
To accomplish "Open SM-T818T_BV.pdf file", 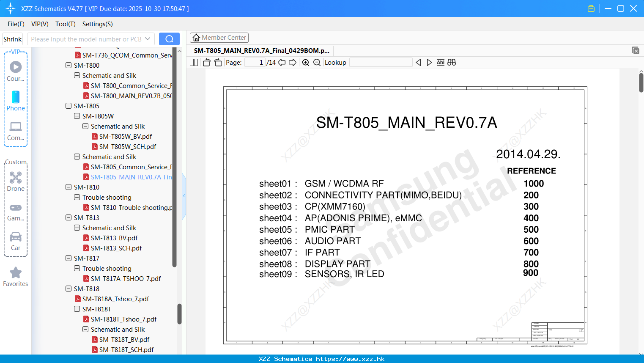I will pos(124,339).
